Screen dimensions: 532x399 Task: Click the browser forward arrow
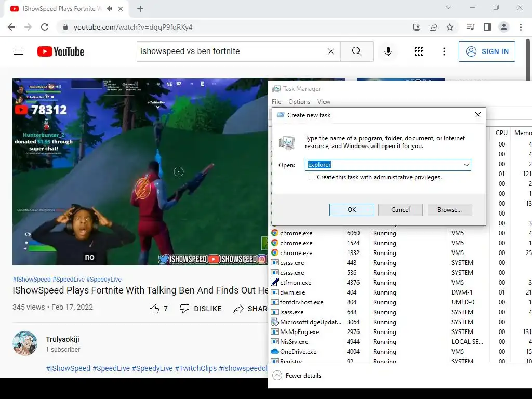(x=28, y=27)
